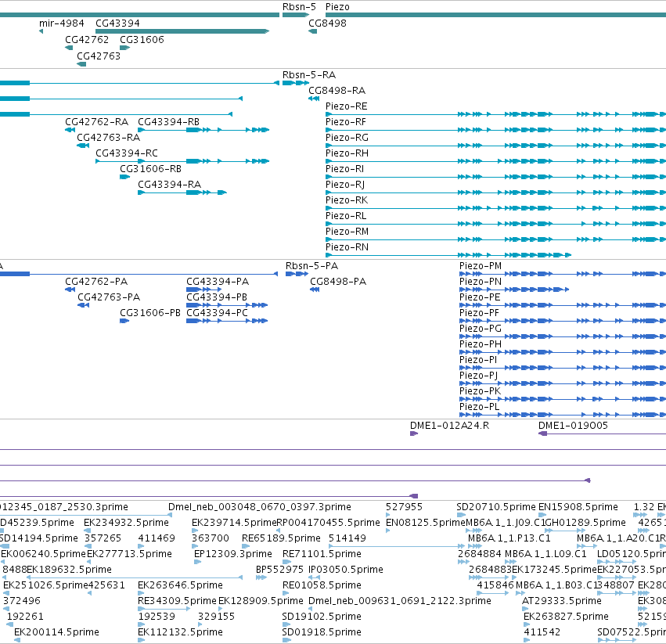666x644 pixels.
Task: Select the CG8498 gene label
Action: pos(327,23)
